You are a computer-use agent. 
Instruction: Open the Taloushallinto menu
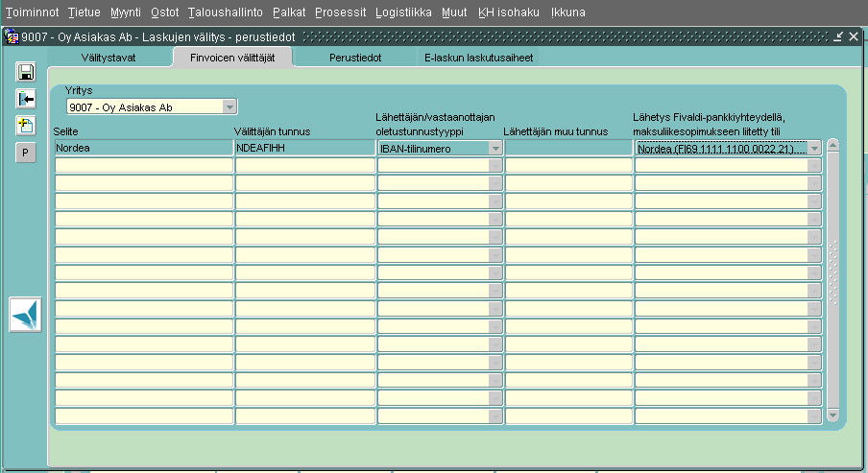[x=226, y=12]
